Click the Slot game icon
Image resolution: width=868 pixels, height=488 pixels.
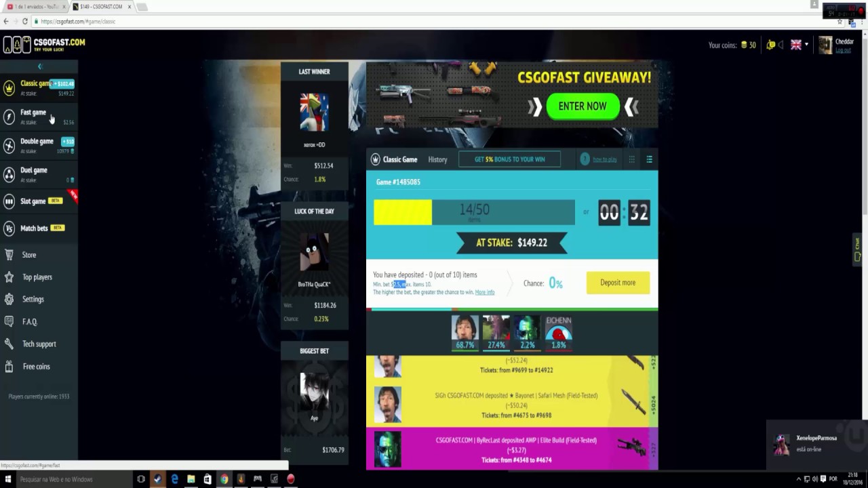point(9,201)
